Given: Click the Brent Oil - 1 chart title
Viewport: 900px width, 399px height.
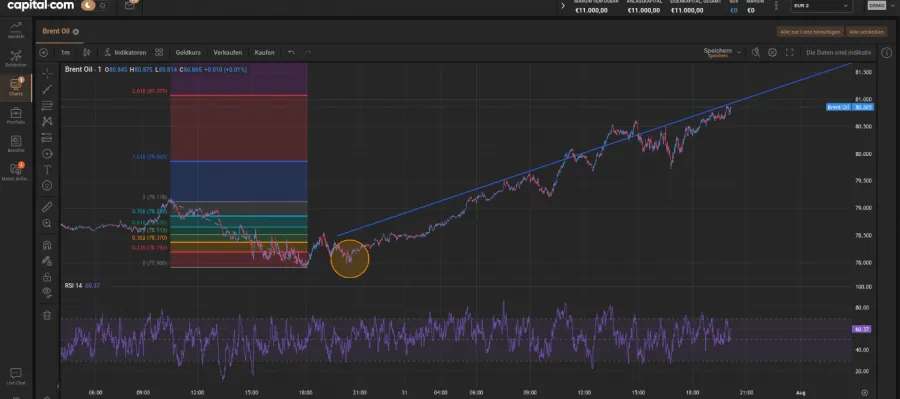Looking at the screenshot, I should click(x=83, y=69).
